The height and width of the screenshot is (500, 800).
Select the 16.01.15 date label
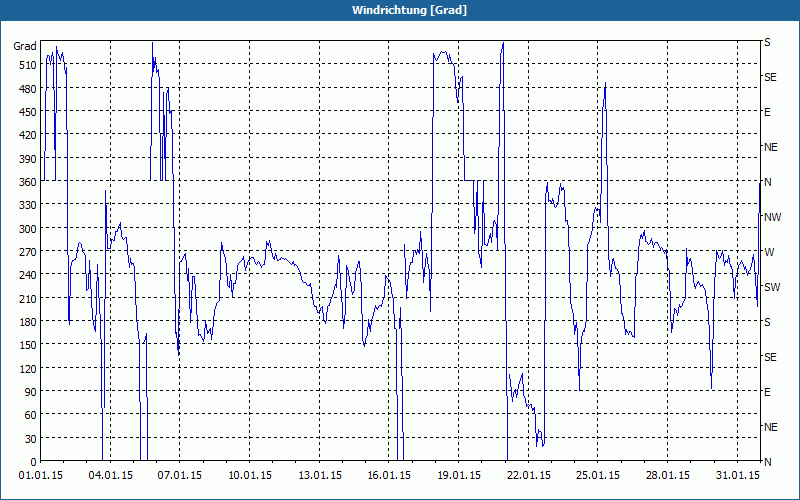[x=389, y=476]
